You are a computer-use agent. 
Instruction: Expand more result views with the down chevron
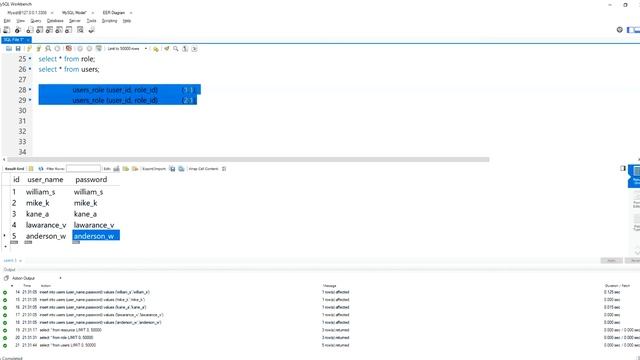tap(637, 252)
